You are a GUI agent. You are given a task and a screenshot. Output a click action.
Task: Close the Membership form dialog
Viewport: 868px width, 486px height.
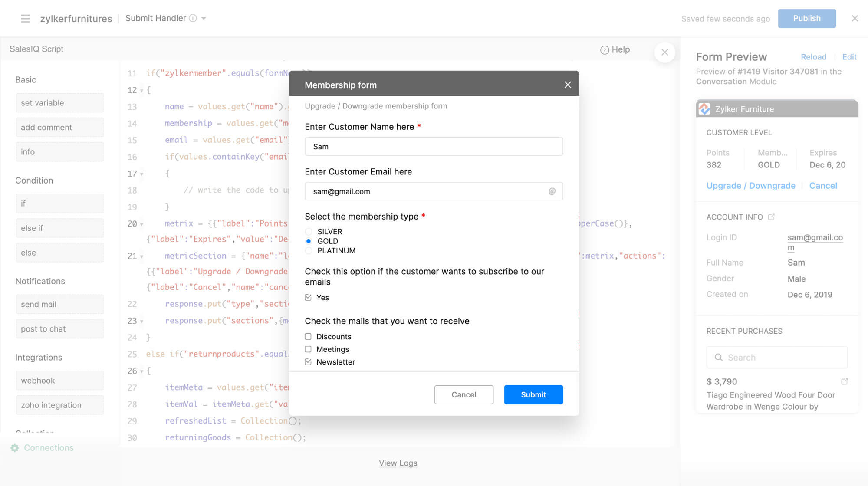[x=568, y=85]
